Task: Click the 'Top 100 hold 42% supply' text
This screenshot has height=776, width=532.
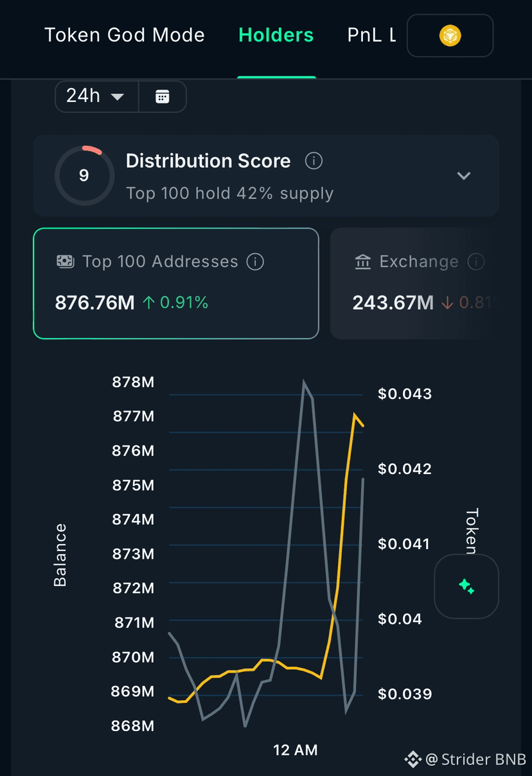Action: coord(229,193)
